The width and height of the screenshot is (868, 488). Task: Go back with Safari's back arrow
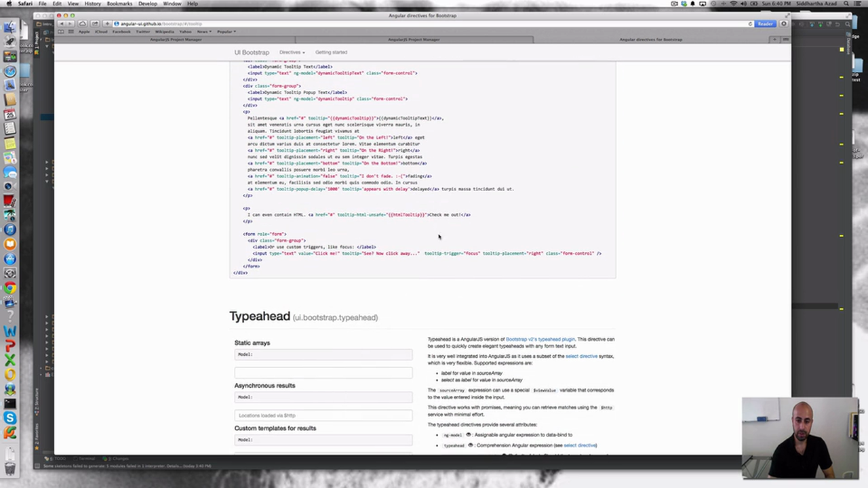60,24
